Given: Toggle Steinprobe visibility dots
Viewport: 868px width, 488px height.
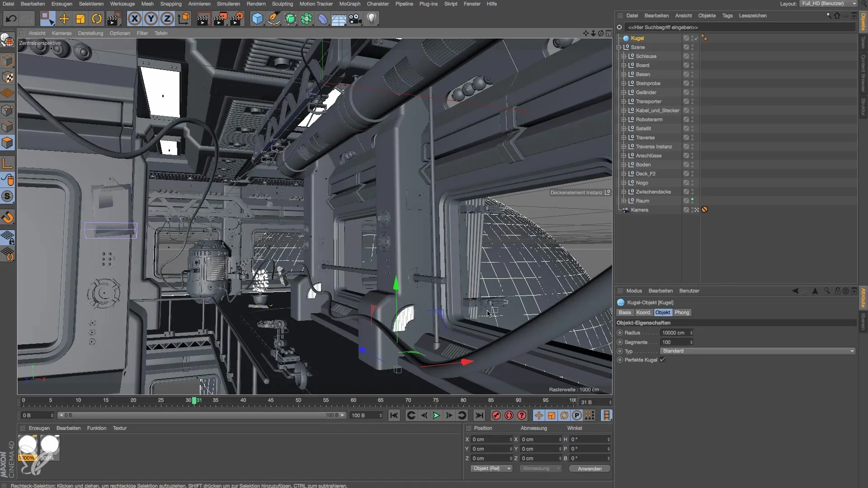Looking at the screenshot, I should pyautogui.click(x=692, y=83).
